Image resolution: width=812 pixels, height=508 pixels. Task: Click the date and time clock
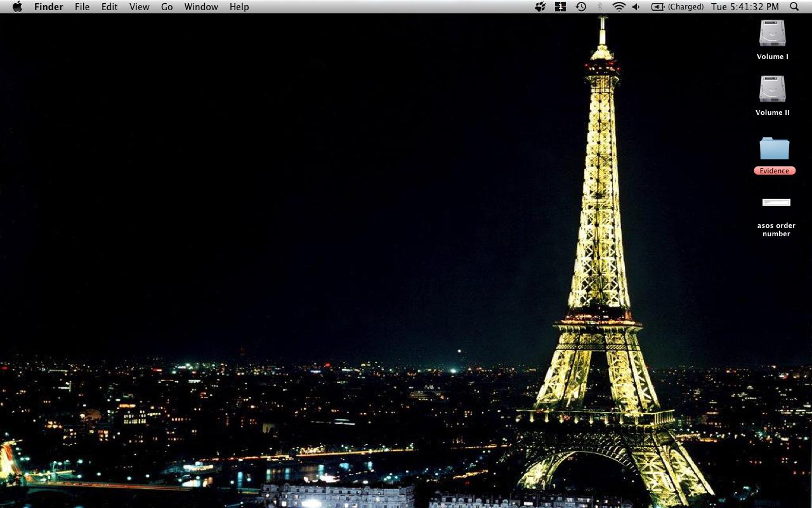745,7
